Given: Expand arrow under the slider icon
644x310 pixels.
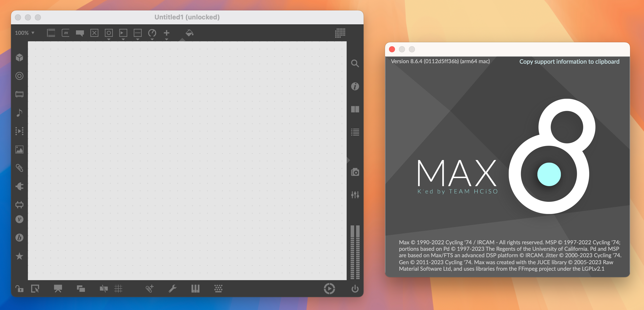Looking at the screenshot, I should click(138, 40).
